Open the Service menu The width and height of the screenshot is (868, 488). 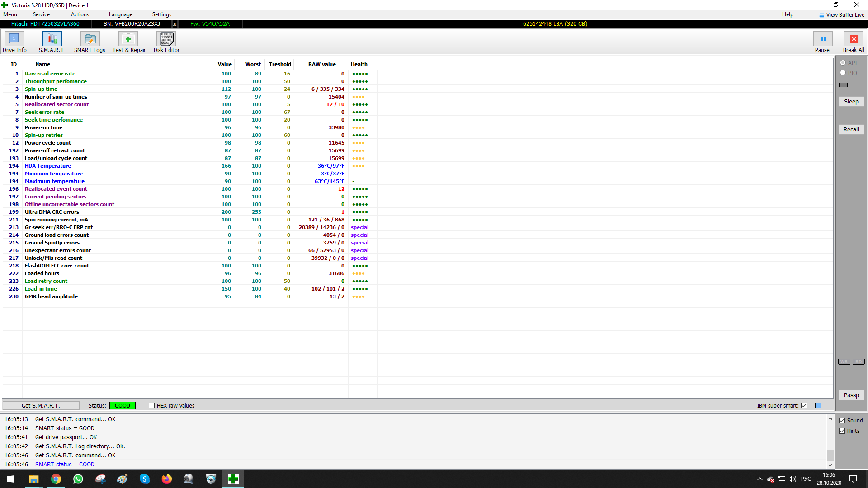tap(41, 14)
